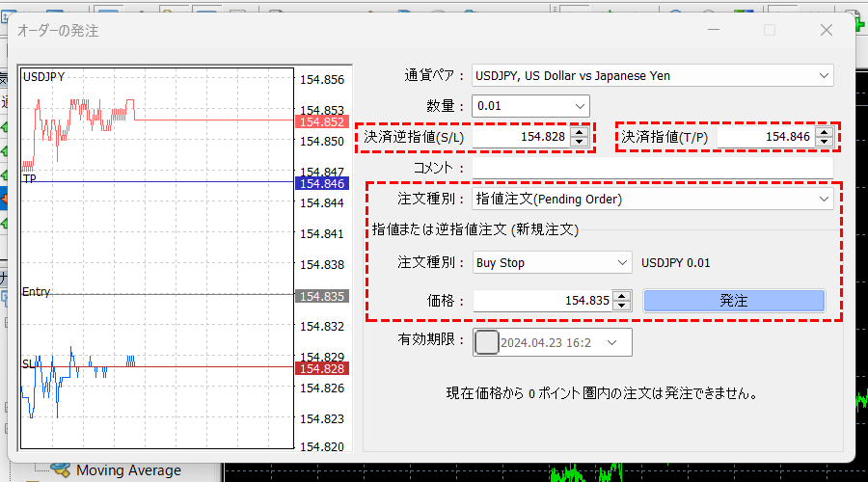Click the 決済指値(T/P) value field
The height and width of the screenshot is (482, 868).
[x=766, y=137]
